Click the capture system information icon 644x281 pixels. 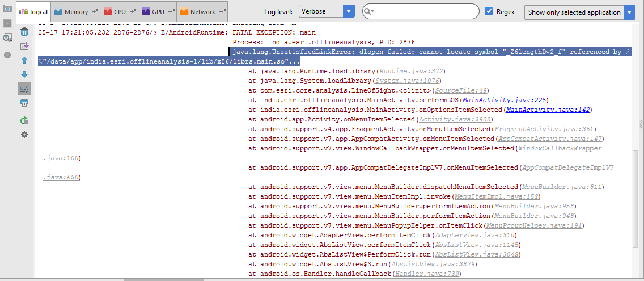pyautogui.click(x=7, y=38)
